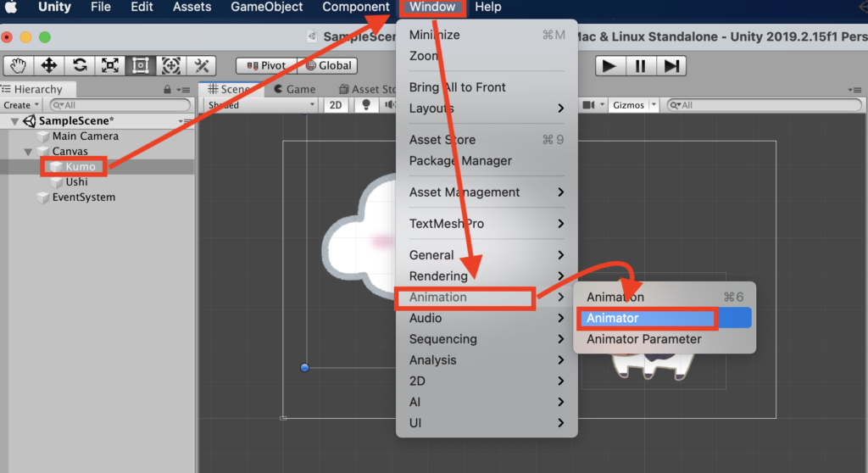Select the Rect Transform tool
The width and height of the screenshot is (868, 473).
click(x=140, y=65)
